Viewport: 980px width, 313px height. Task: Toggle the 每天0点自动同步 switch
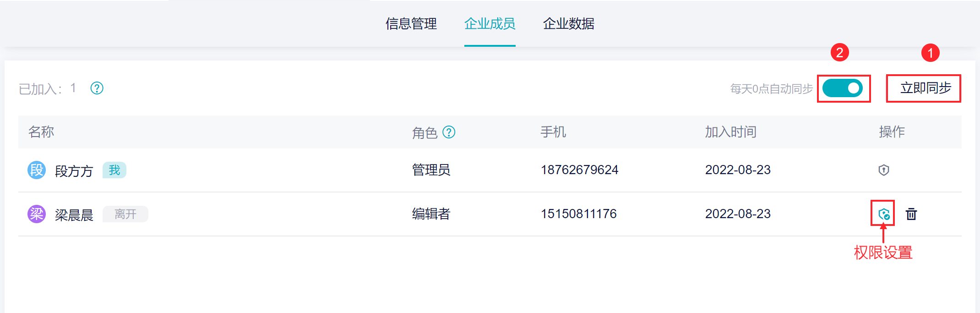click(x=843, y=88)
